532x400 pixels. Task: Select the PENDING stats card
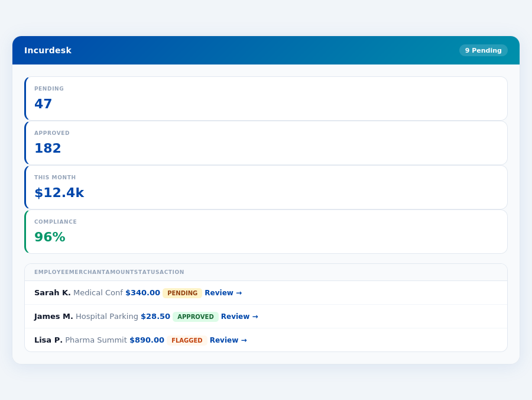point(265,98)
